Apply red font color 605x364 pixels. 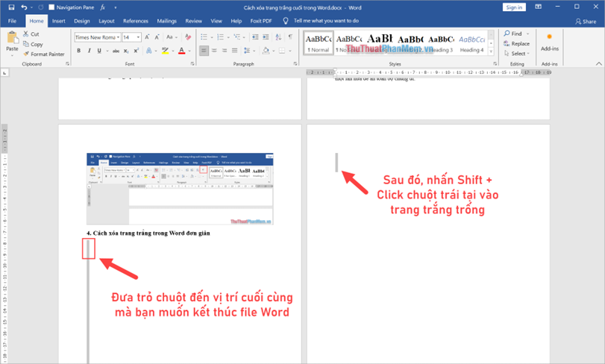tap(182, 51)
